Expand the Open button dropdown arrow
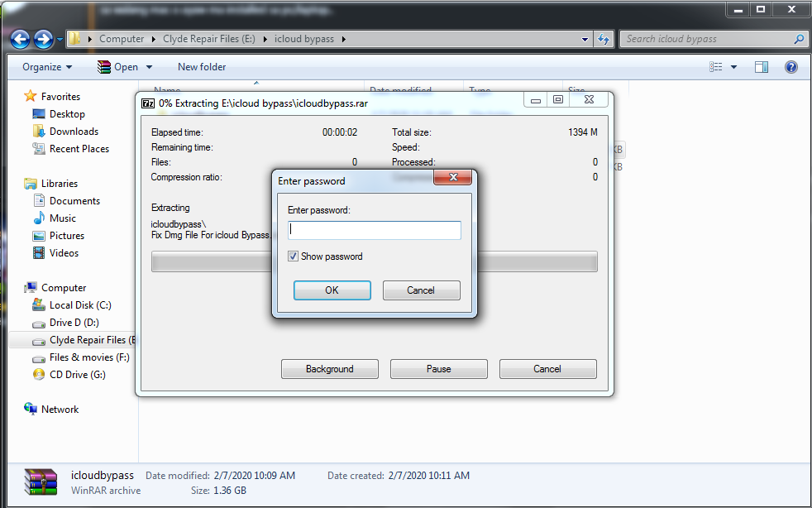Screen dimensions: 812x508 [149, 67]
